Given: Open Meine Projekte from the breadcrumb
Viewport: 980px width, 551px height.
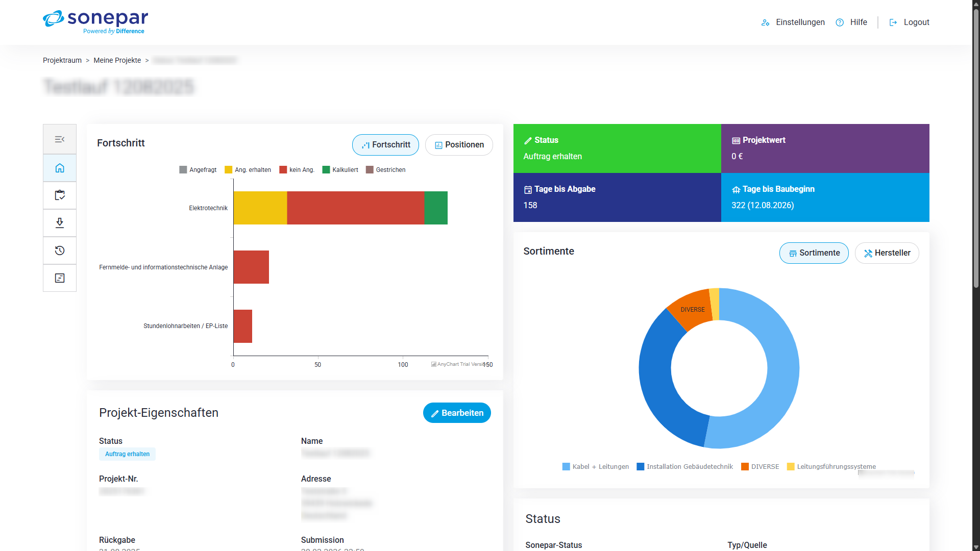Looking at the screenshot, I should point(117,60).
